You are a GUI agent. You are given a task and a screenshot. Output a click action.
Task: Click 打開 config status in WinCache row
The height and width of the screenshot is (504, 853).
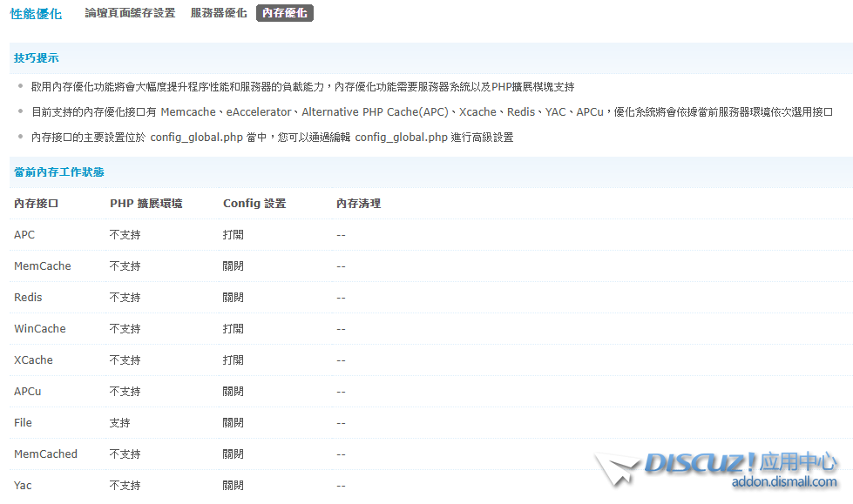click(234, 329)
